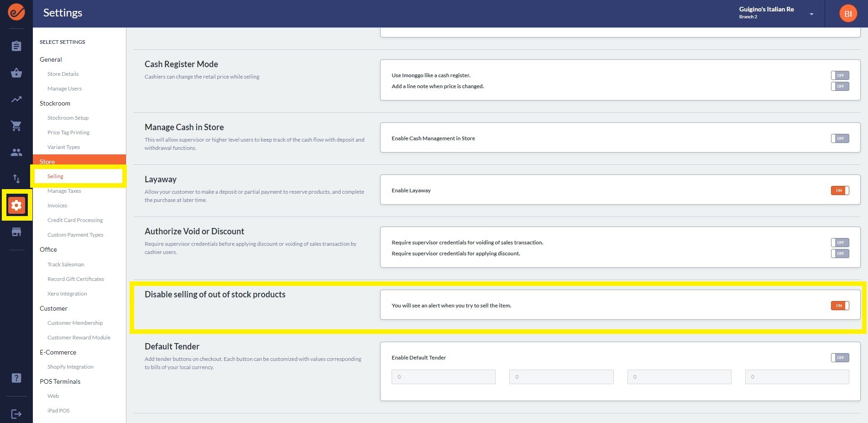Viewport: 868px width, 423px height.
Task: Click the logout icon at sidebar bottom
Action: tap(16, 414)
